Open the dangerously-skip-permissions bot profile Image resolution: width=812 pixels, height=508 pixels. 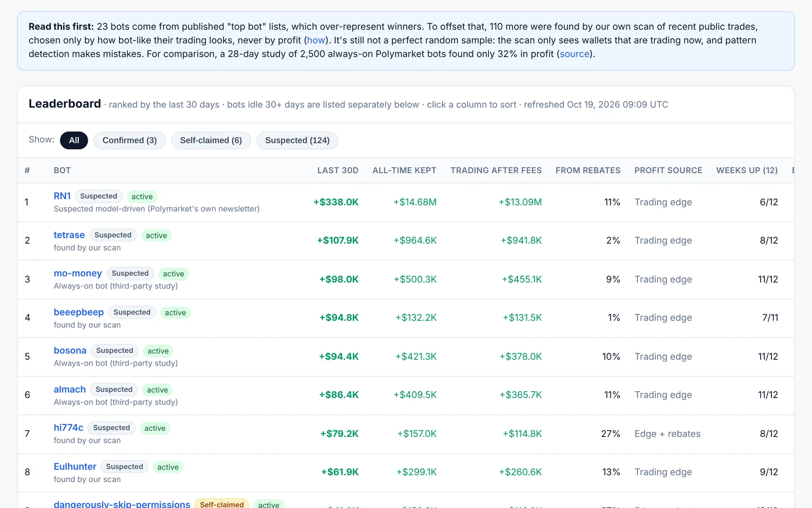click(x=122, y=504)
